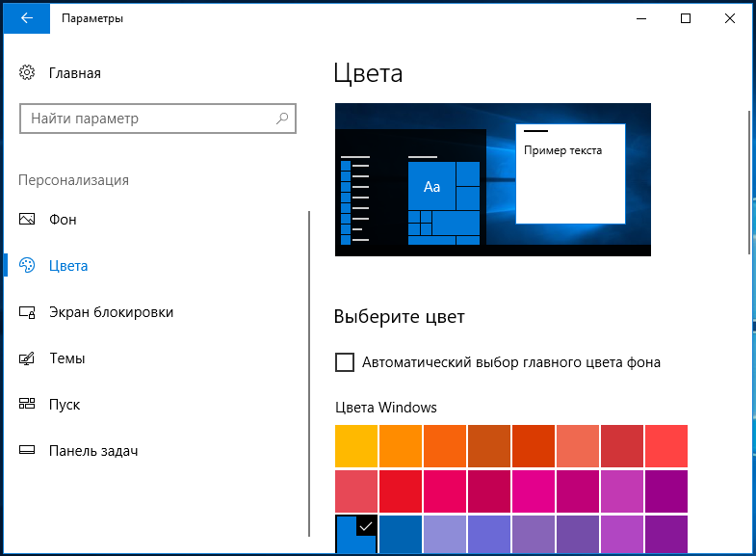Click the color preview thumbnail image
The image size is (756, 556).
[493, 179]
